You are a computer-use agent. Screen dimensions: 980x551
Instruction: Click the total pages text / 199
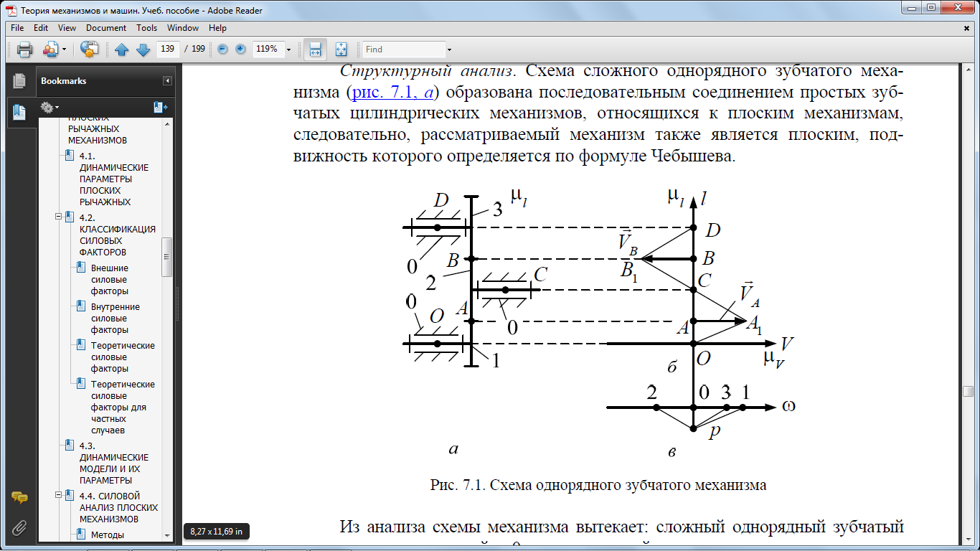pos(194,50)
